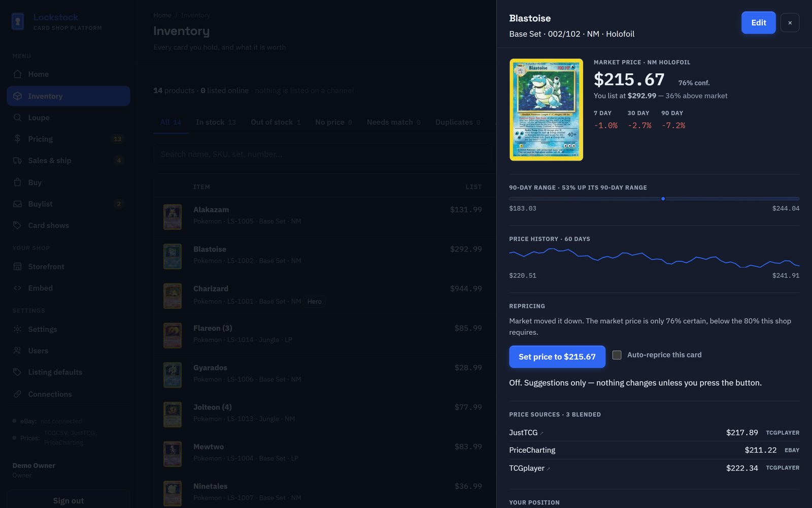Switch to the No price tab

[333, 122]
